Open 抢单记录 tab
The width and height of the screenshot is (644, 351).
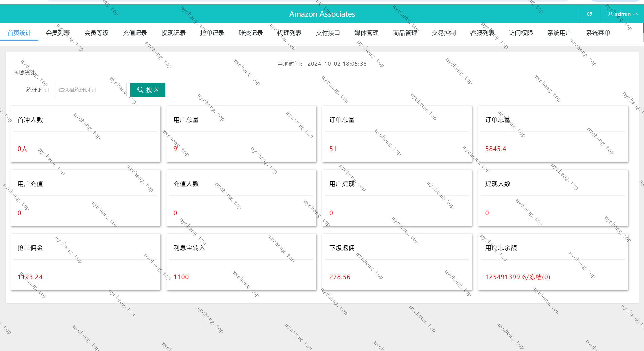tap(212, 33)
